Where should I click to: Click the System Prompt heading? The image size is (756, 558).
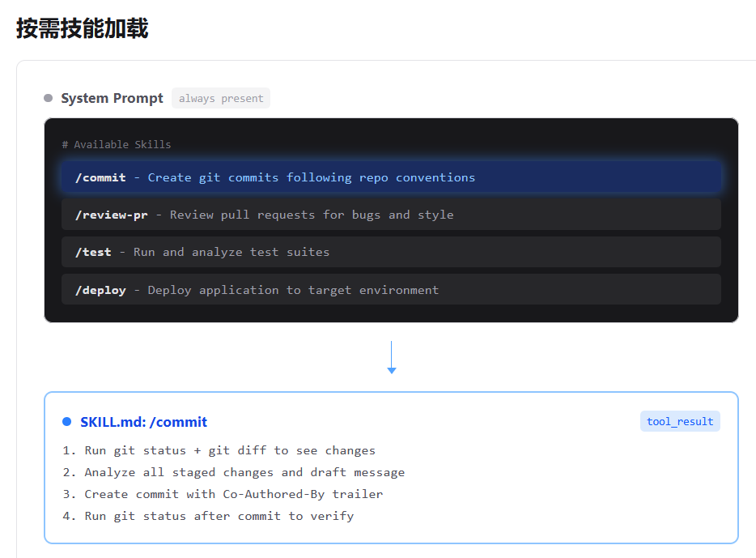112,98
